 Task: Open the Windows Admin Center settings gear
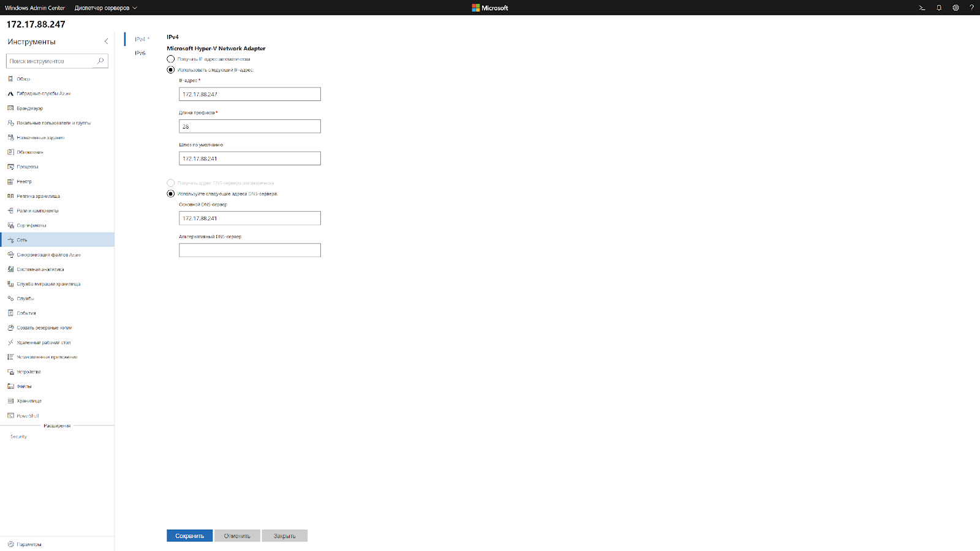coord(955,7)
